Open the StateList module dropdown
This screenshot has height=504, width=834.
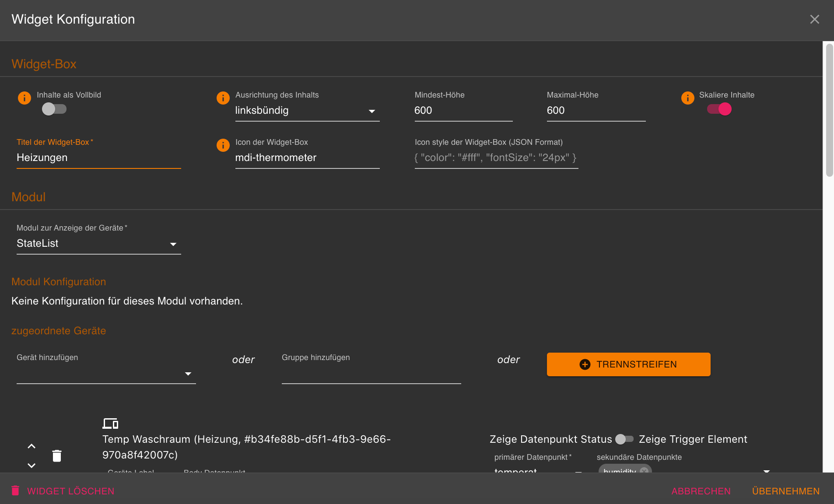[99, 244]
